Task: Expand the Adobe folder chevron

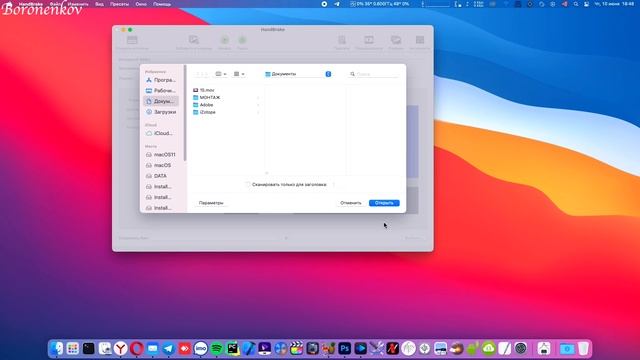Action: (258, 105)
